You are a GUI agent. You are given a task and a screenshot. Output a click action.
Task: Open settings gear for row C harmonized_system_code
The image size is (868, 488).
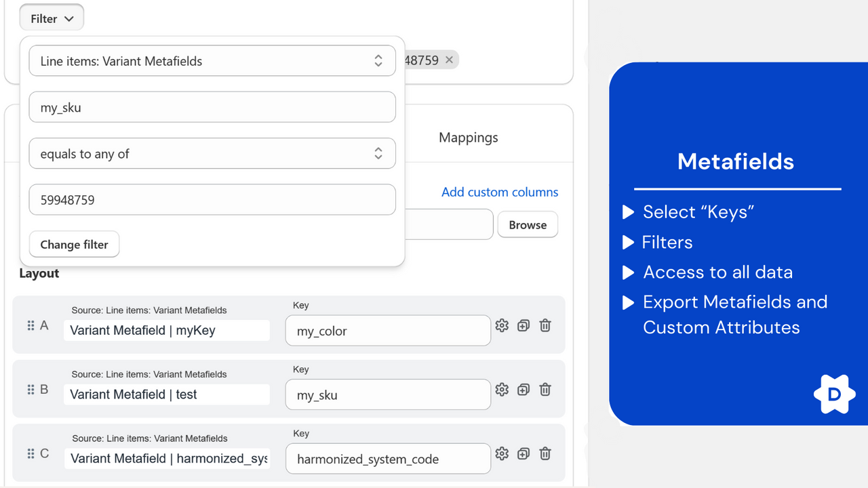502,453
